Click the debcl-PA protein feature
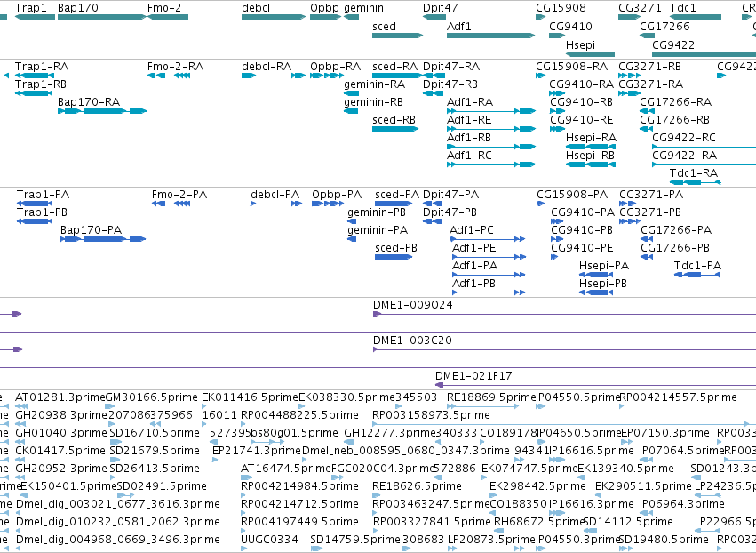Screen dimensions: 756x553 tap(276, 204)
